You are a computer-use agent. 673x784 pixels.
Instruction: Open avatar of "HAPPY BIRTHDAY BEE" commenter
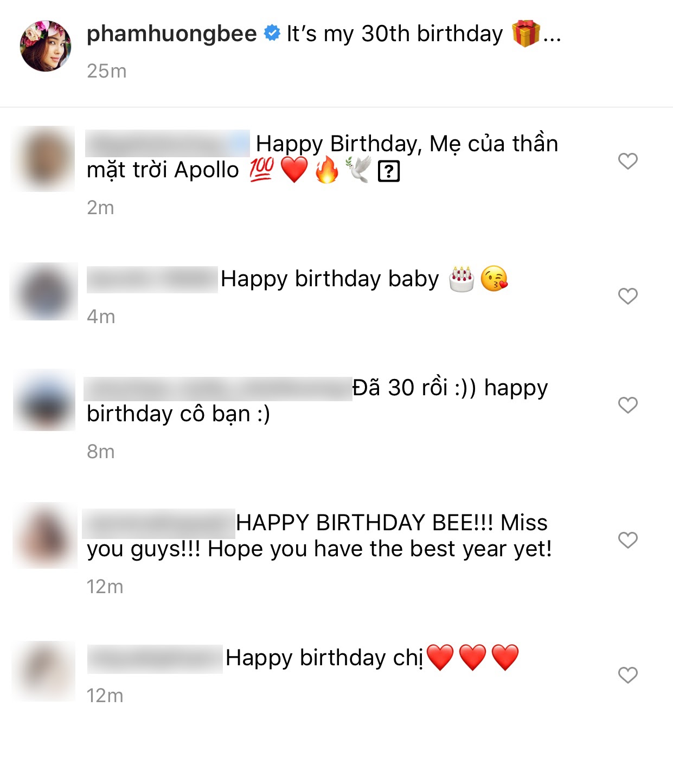pos(45,535)
